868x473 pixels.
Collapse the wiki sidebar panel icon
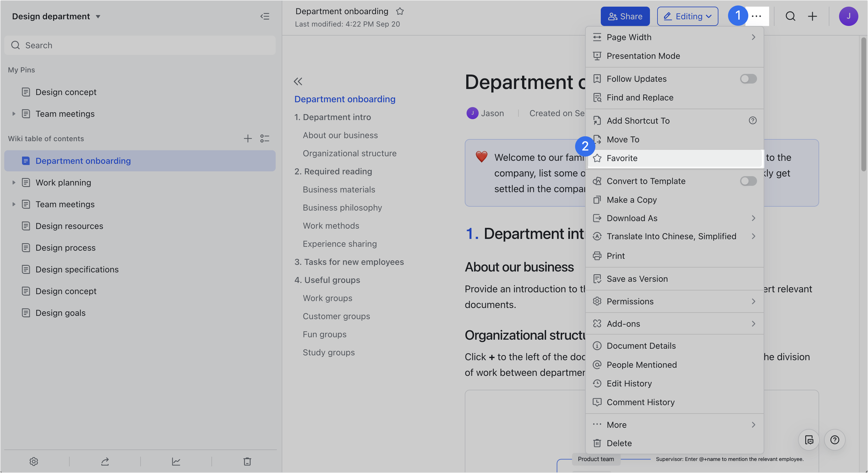click(x=265, y=16)
